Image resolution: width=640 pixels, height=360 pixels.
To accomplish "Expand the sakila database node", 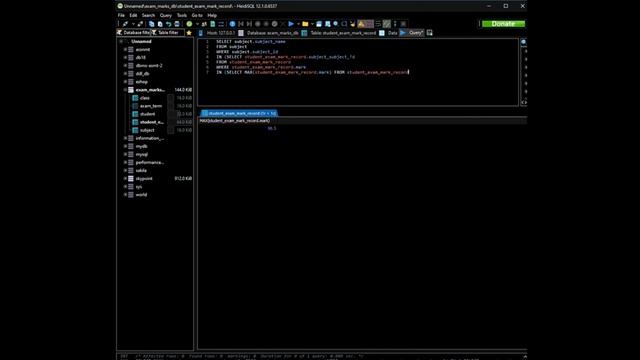I will point(125,170).
